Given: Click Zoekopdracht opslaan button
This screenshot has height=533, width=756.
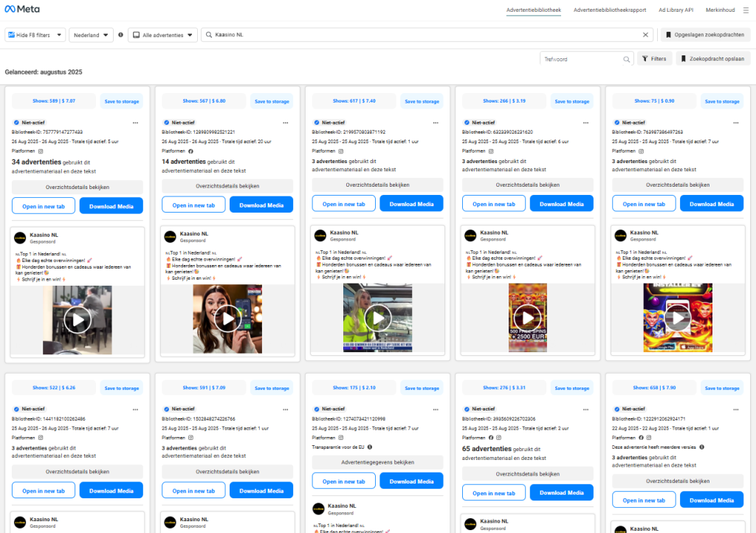Looking at the screenshot, I should pyautogui.click(x=712, y=59).
